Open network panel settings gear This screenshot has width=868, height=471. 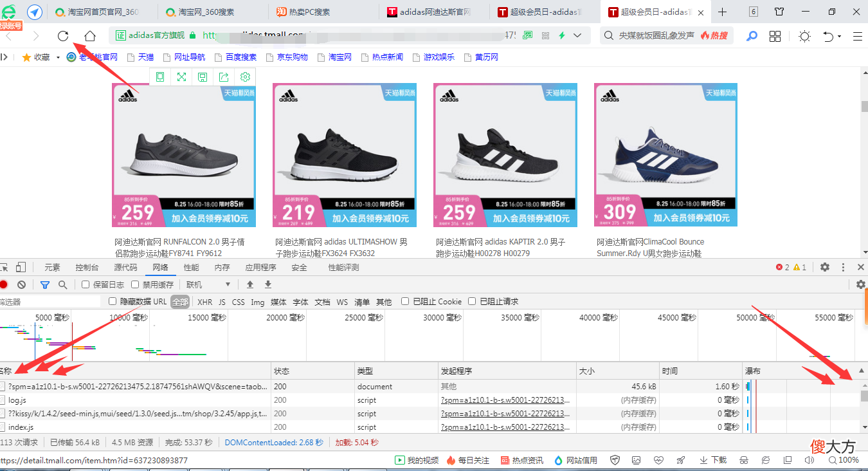click(861, 284)
